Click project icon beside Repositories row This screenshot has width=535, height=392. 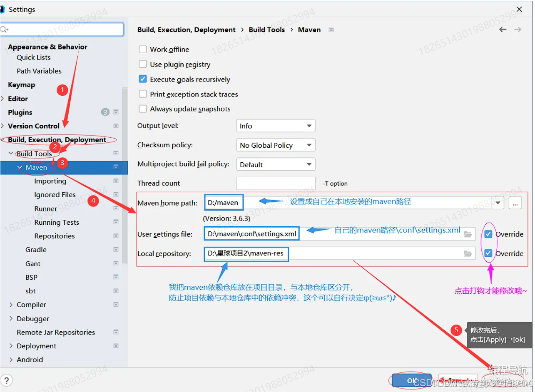[116, 236]
